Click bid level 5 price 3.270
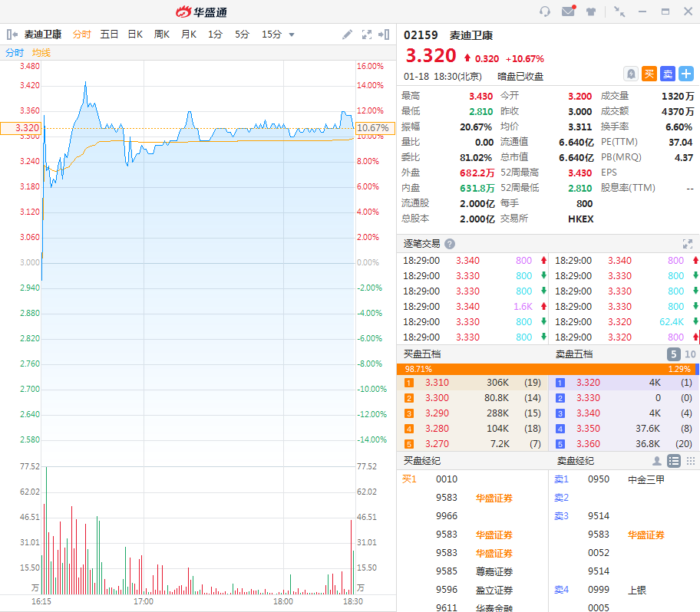700x612 pixels. tap(437, 444)
